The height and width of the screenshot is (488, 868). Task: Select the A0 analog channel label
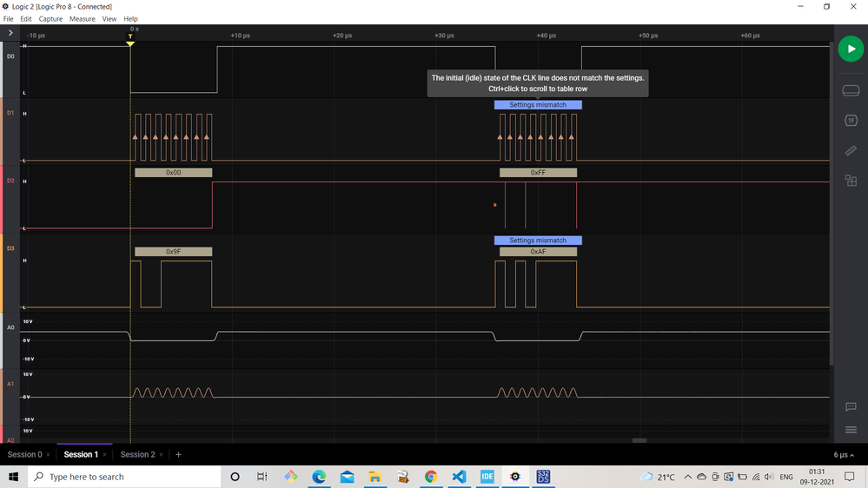10,327
